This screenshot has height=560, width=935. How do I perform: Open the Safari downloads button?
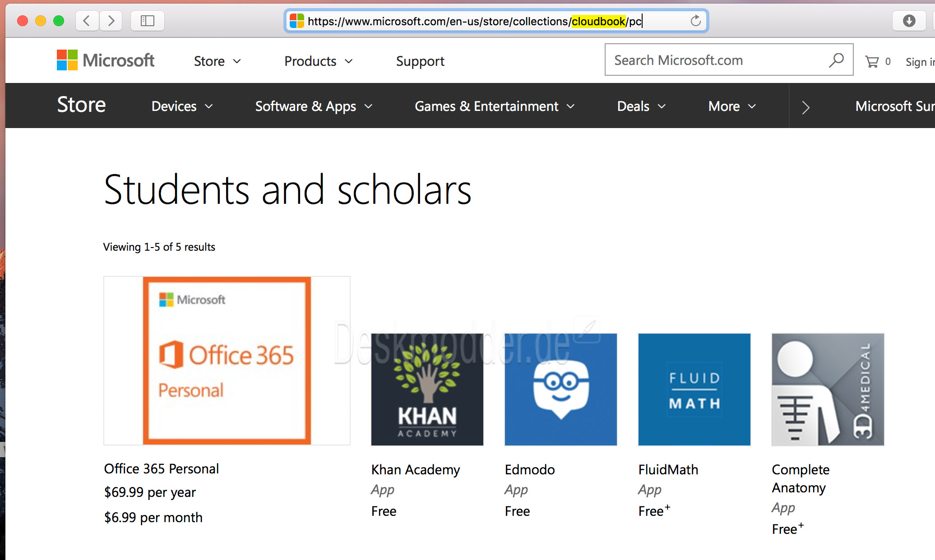pyautogui.click(x=909, y=21)
